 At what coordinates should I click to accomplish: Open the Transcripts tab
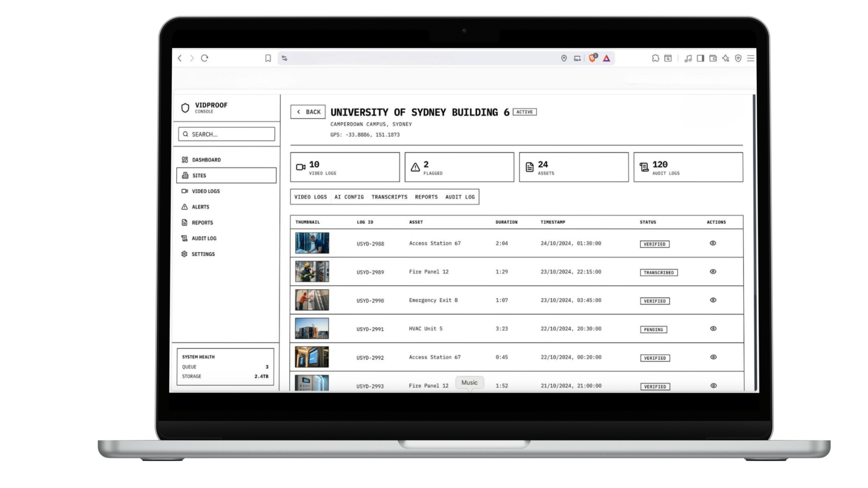389,197
